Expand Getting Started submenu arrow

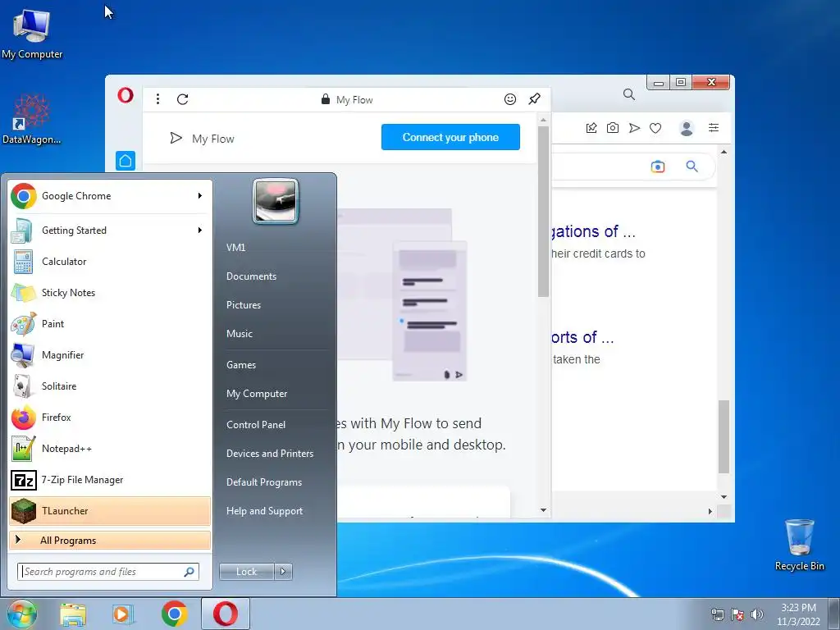(x=200, y=231)
